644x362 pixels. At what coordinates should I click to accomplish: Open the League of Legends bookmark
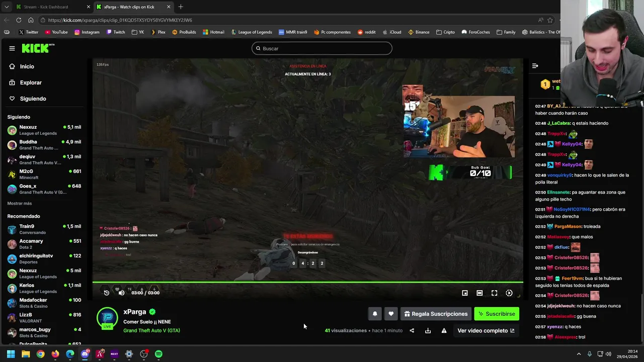(252, 32)
